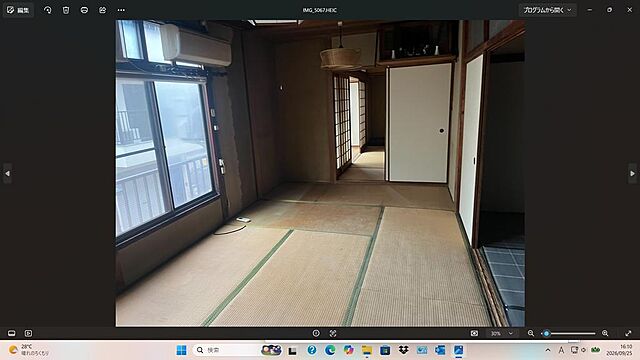The width and height of the screenshot is (640, 360).
Task: Open the three-dot more options menu
Action: coord(121,10)
